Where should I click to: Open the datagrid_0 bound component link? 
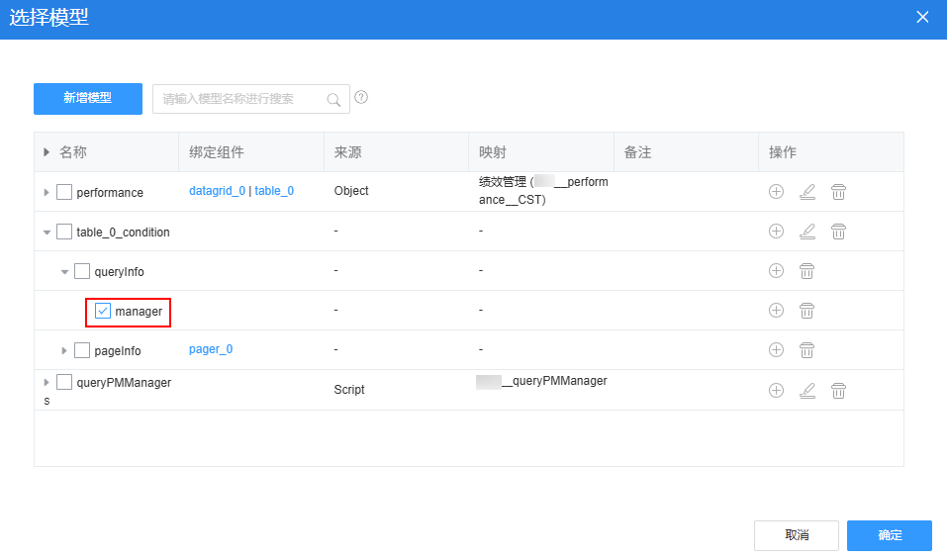(x=217, y=191)
